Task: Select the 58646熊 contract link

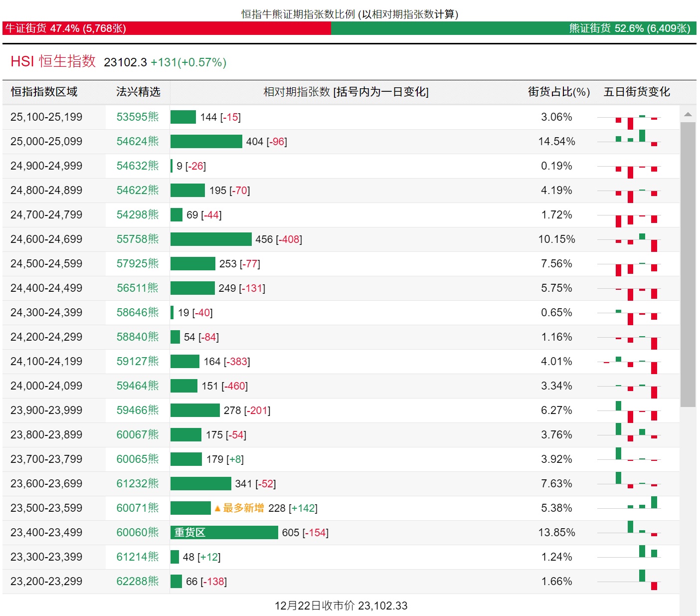Action: click(x=138, y=313)
